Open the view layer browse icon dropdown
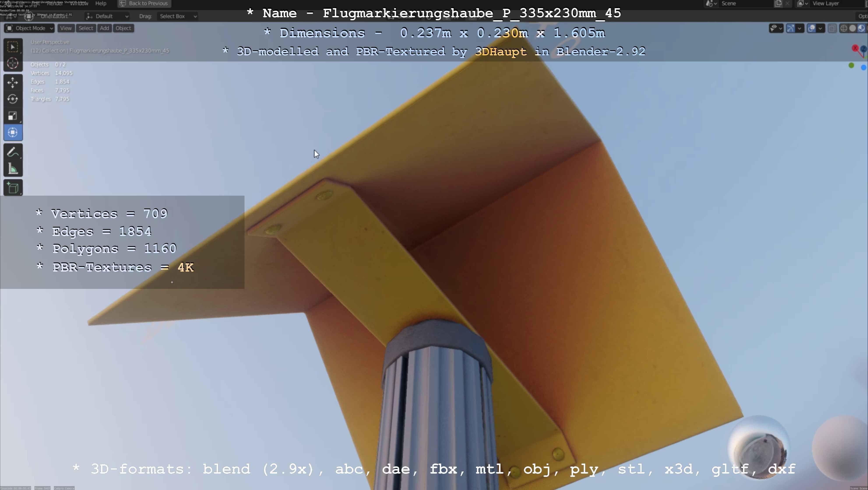 point(803,3)
